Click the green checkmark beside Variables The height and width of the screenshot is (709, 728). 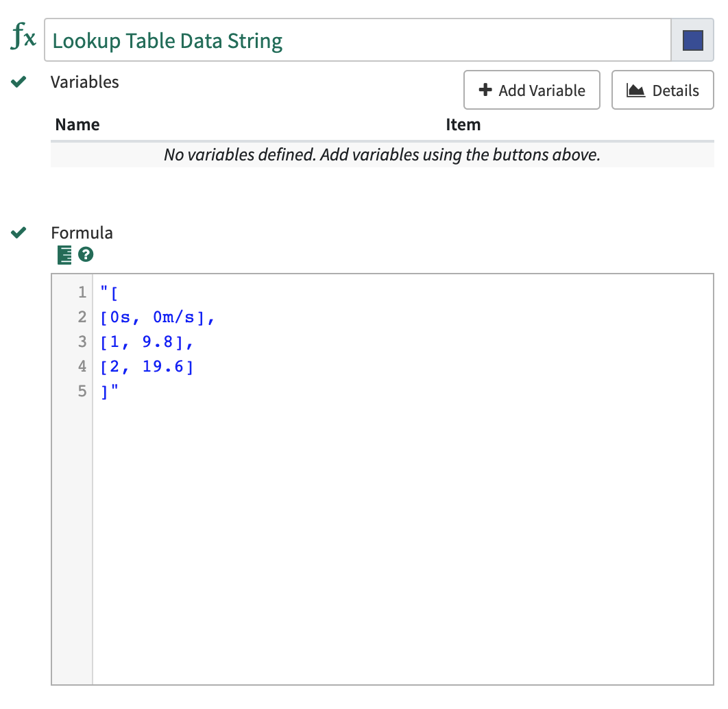[19, 80]
